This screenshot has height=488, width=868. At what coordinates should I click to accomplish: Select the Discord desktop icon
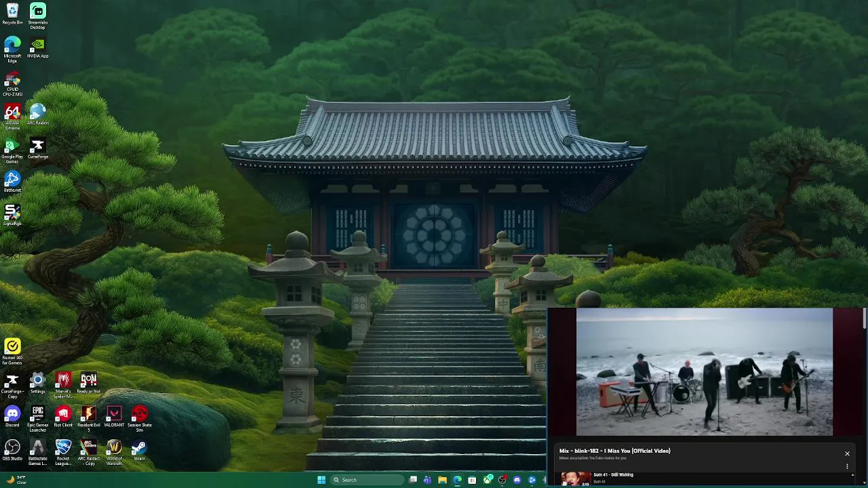(x=12, y=416)
